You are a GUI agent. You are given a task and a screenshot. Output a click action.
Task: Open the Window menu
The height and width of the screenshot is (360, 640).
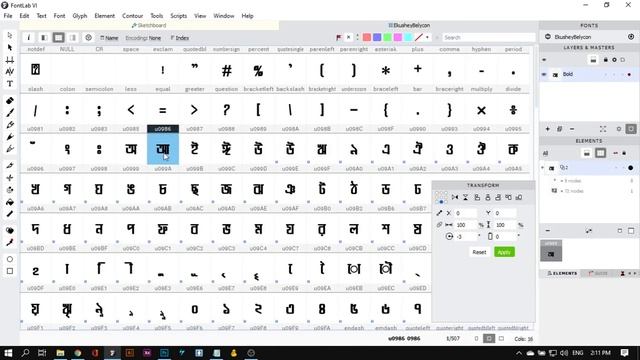point(224,16)
